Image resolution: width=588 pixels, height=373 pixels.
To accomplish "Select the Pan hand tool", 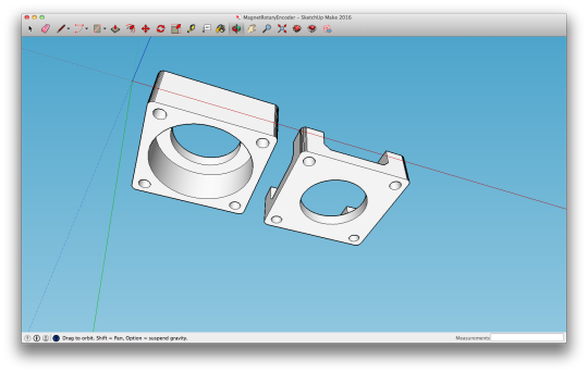I will [252, 29].
